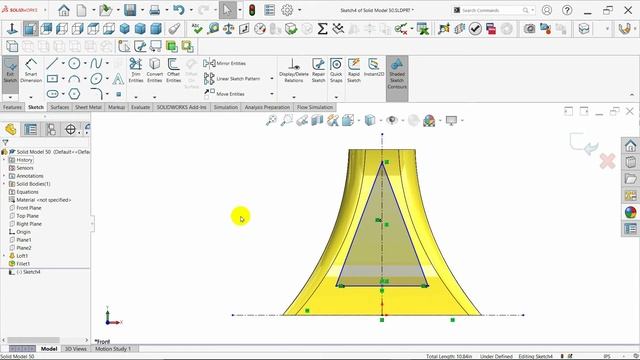Select the Line sketch tool

52,63
